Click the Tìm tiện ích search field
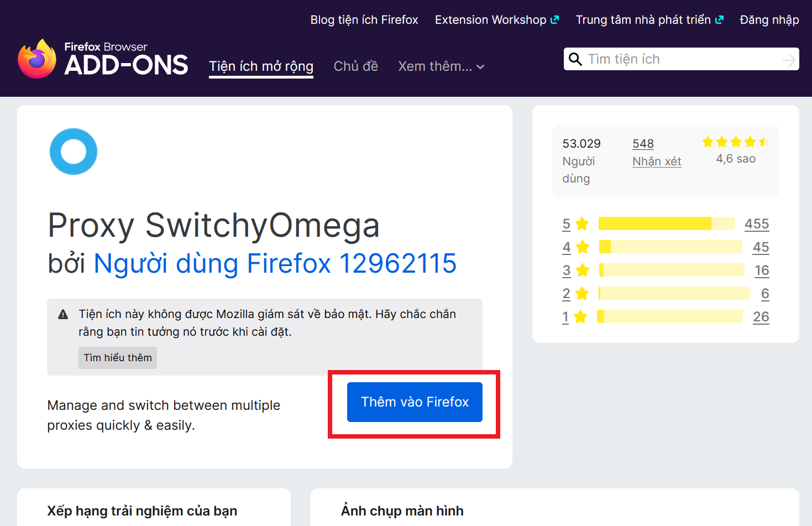Image resolution: width=812 pixels, height=526 pixels. click(682, 59)
